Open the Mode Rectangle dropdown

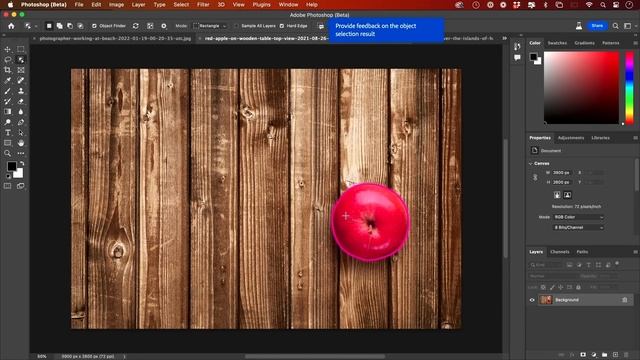pyautogui.click(x=210, y=26)
